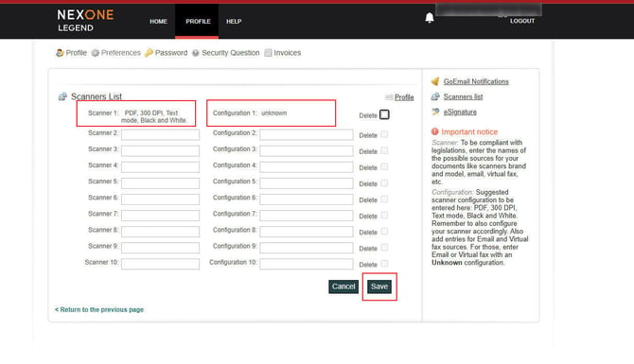Check the Delete box for Scanner 8
Screen dimensions: 634x364
coord(384,232)
